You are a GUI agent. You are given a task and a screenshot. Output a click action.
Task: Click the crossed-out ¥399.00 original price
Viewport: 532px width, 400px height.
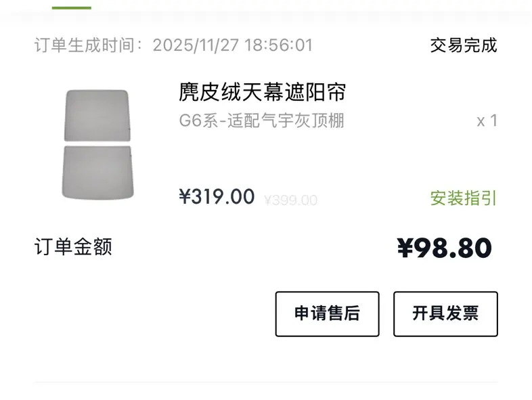[290, 200]
